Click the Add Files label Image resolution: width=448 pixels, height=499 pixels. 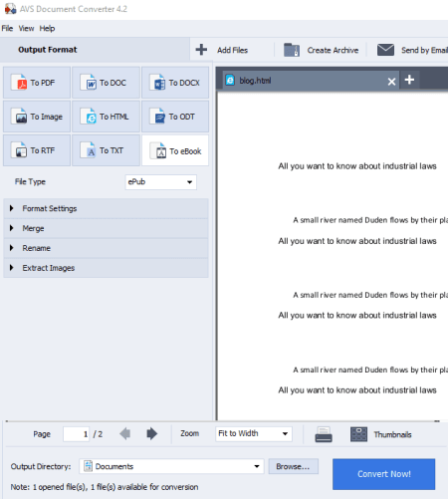point(232,50)
